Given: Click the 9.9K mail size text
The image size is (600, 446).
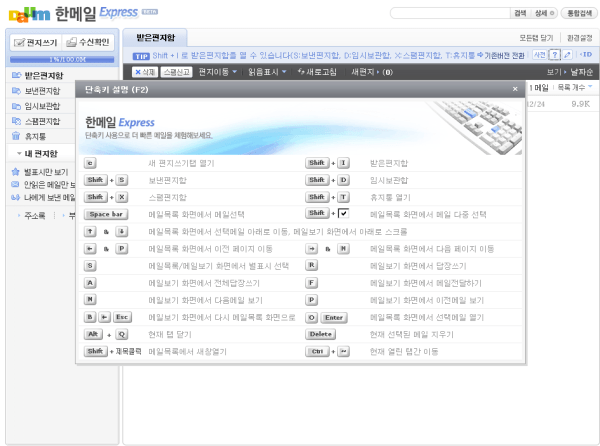Looking at the screenshot, I should pos(580,104).
